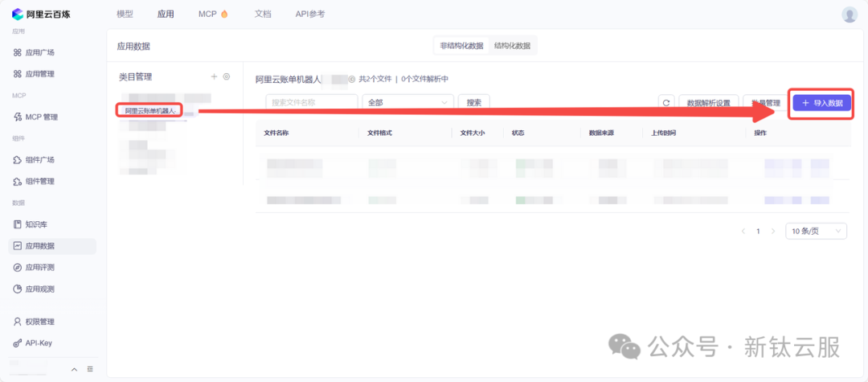The width and height of the screenshot is (868, 382).
Task: Click the 应用观测 sidebar icon
Action: pyautogui.click(x=17, y=289)
